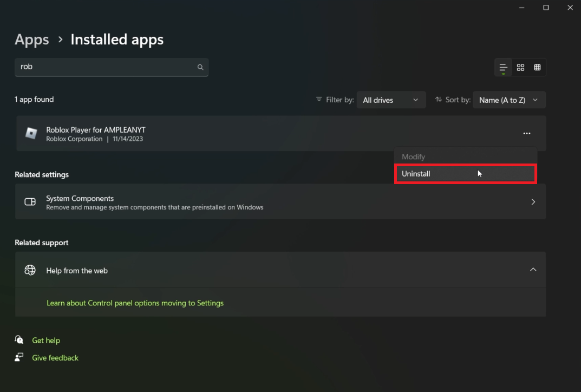Open the Get help link
The height and width of the screenshot is (392, 581).
click(46, 341)
